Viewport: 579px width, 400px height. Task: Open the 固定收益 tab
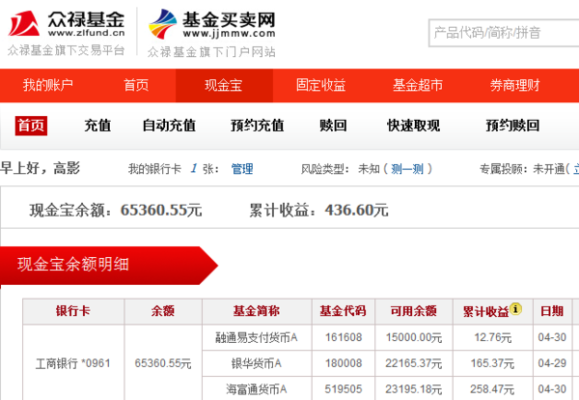(321, 85)
